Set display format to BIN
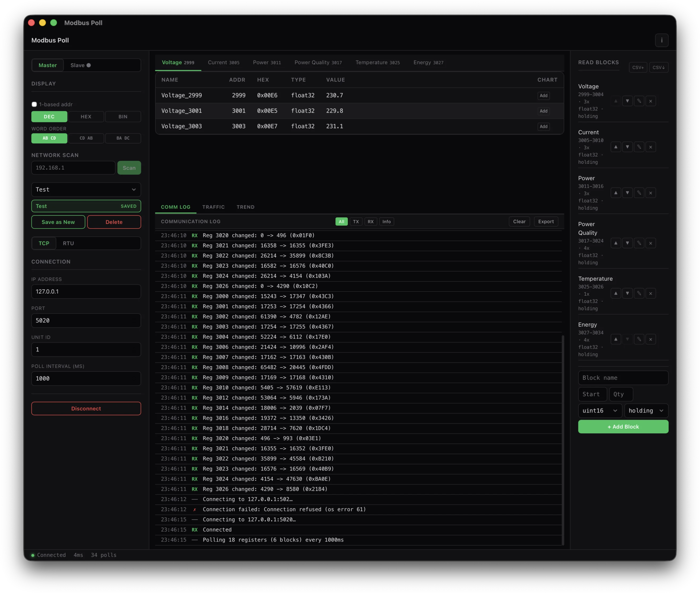This screenshot has height=593, width=700. [123, 117]
